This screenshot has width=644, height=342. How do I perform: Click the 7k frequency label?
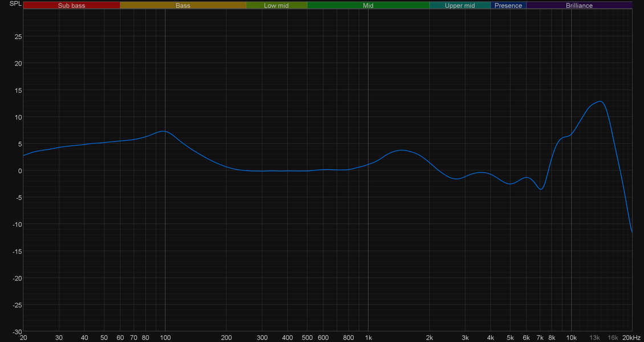(540, 337)
